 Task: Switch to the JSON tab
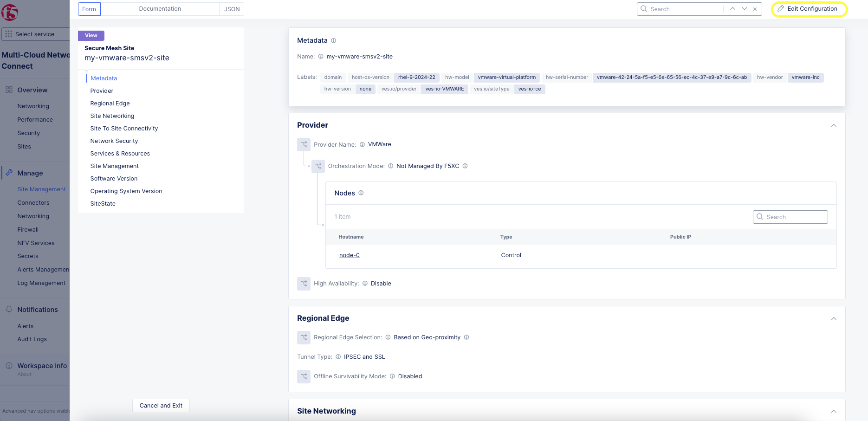pyautogui.click(x=232, y=9)
